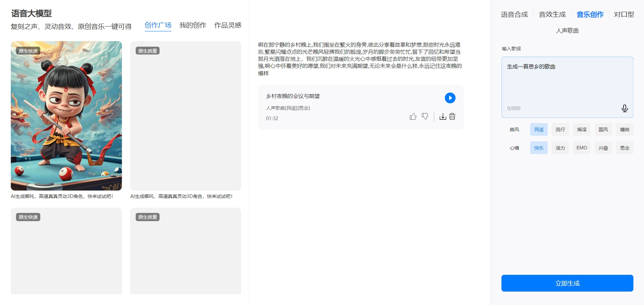Set mood to 思念

[x=625, y=148]
